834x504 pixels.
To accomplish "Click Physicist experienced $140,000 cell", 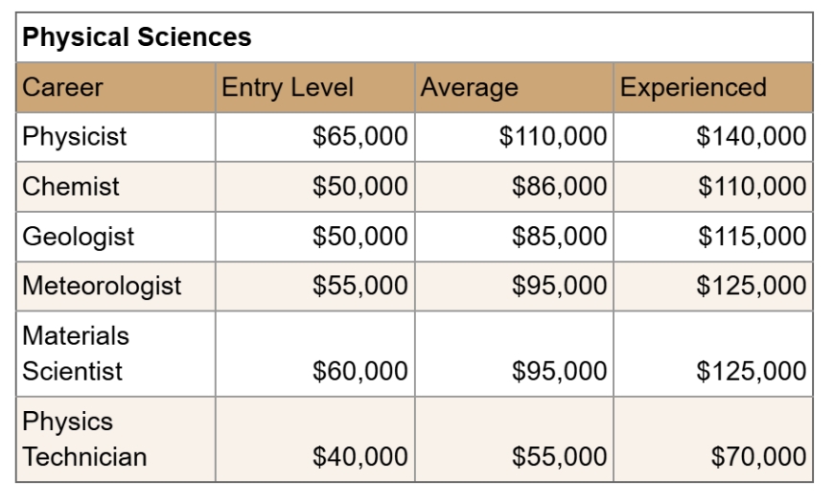I will 752,137.
